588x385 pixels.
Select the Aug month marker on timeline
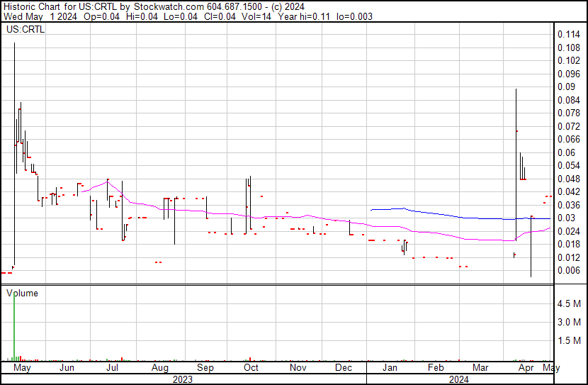pyautogui.click(x=160, y=368)
